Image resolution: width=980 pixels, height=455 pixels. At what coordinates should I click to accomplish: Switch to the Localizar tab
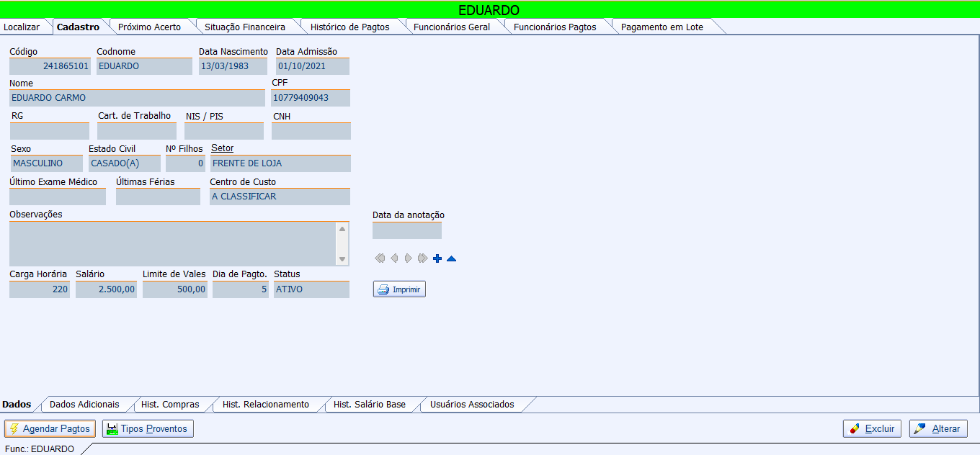click(x=22, y=27)
